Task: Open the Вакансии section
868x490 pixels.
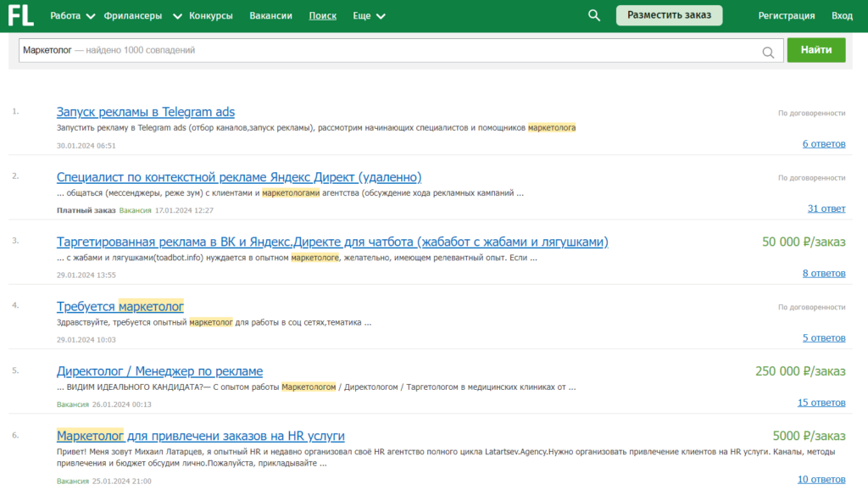Action: [270, 15]
